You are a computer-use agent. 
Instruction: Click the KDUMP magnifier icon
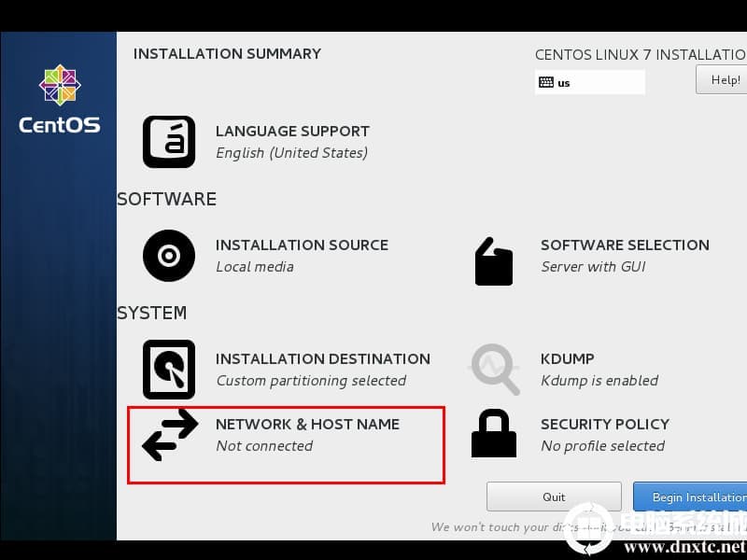pyautogui.click(x=495, y=369)
